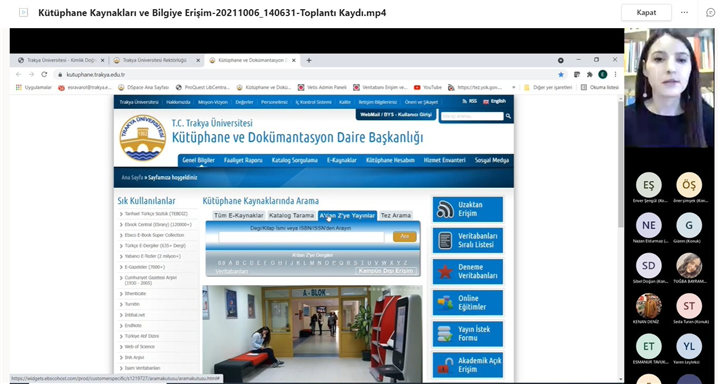Image resolution: width=719 pixels, height=384 pixels.
Task: Expand the Genel Bilgiler navigation menu
Action: point(198,160)
